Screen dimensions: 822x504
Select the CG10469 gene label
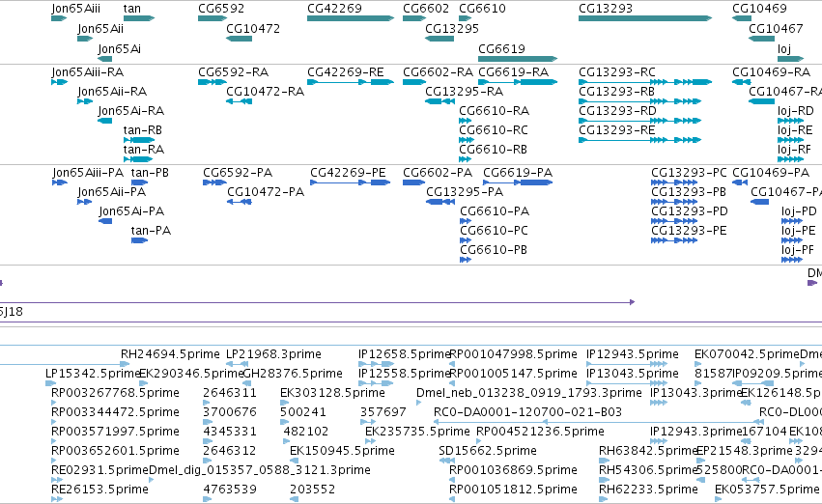tap(759, 9)
